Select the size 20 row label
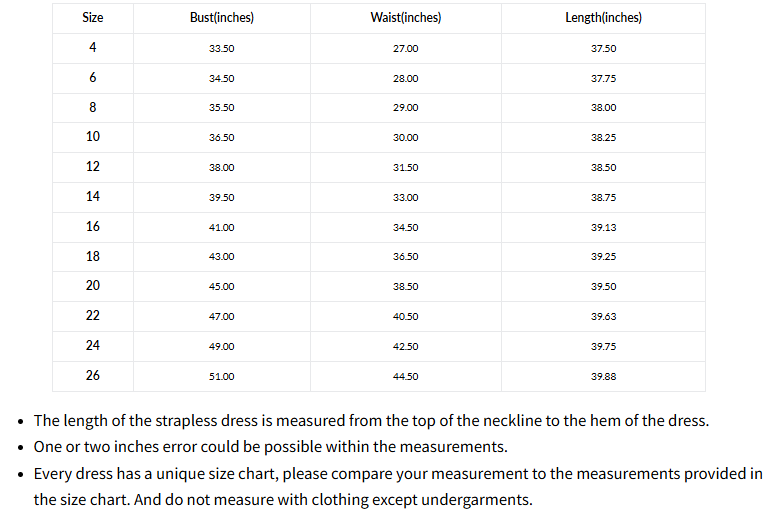 point(92,286)
